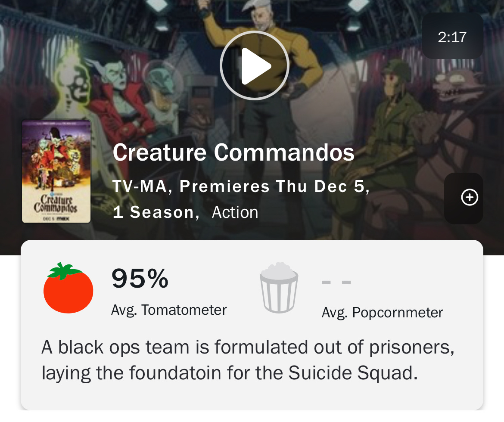Click the Avg. Tomatometer label
Viewport: 504px width, 422px height.
pos(169,310)
